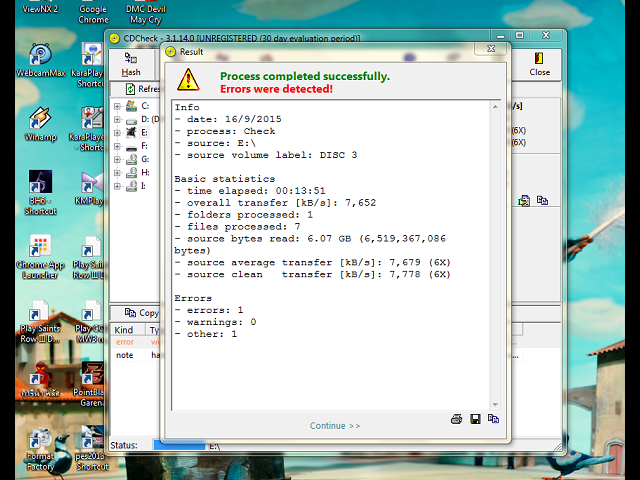640x480 pixels.
Task: Click the Kind column header
Action: click(x=125, y=330)
